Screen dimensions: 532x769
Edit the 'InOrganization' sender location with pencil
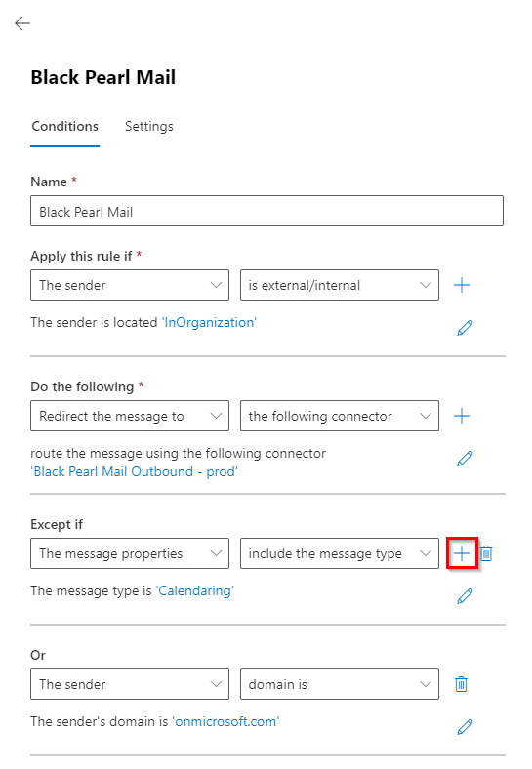[x=465, y=328]
